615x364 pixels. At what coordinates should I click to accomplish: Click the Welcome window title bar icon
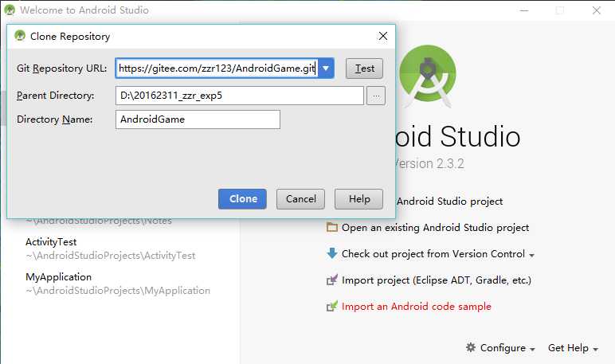point(10,10)
